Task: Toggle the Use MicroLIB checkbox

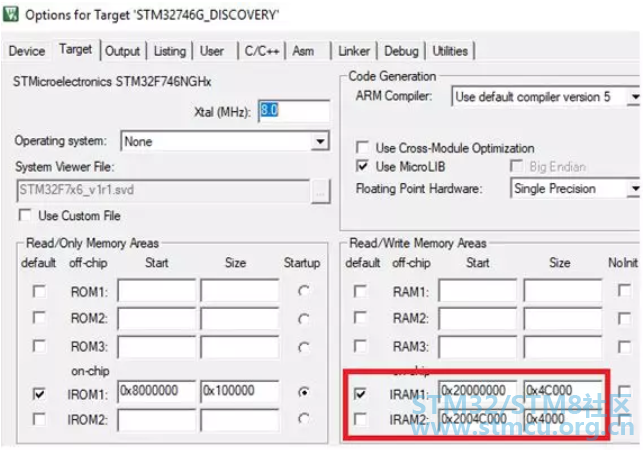Action: coord(362,167)
